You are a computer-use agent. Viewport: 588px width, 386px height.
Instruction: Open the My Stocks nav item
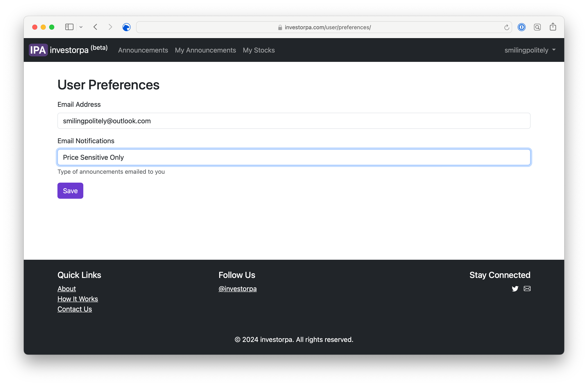(259, 50)
